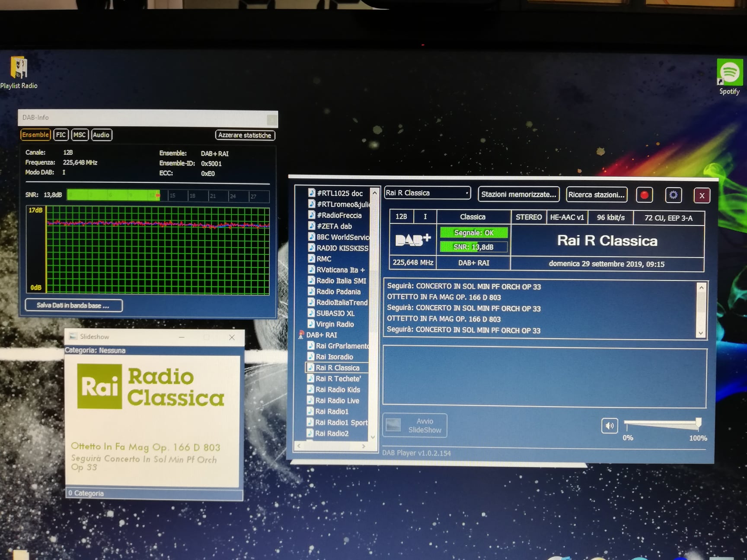Image resolution: width=747 pixels, height=560 pixels.
Task: Open settings via gear icon
Action: coord(673,195)
